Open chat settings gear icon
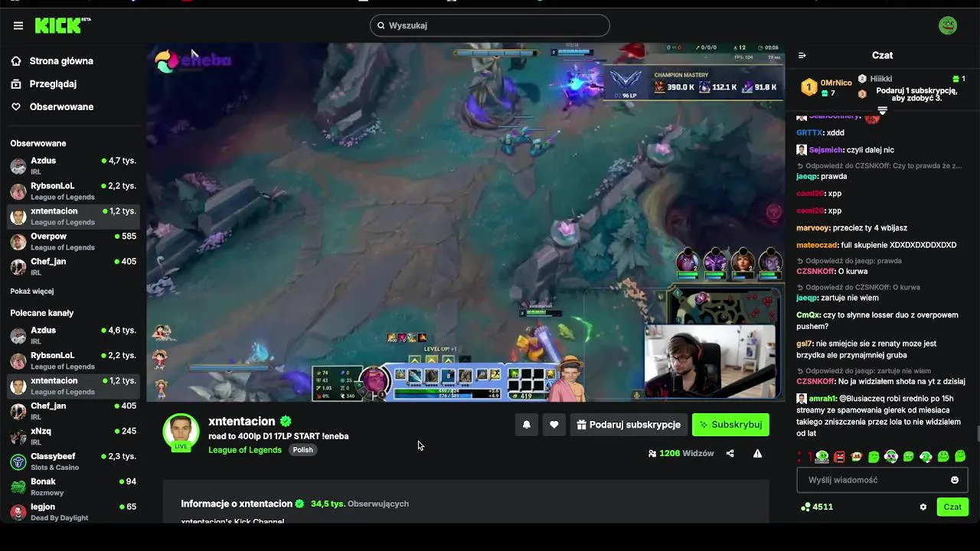Viewport: 980px width, 551px height. pos(923,507)
